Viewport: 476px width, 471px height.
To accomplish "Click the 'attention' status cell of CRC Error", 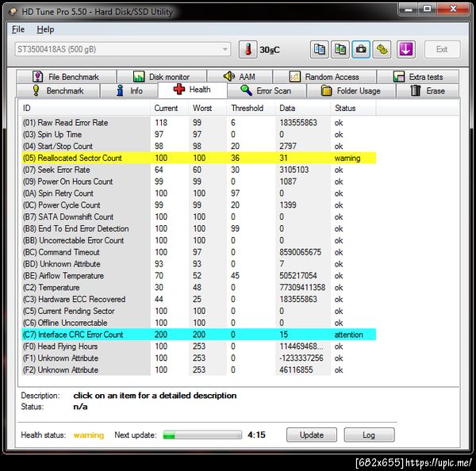I will (349, 335).
